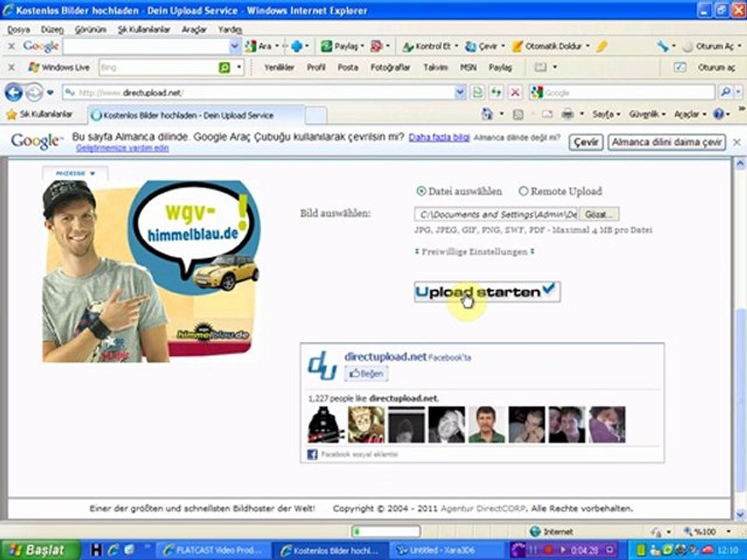747x560 pixels.
Task: Click the Print icon in the command bar
Action: pos(567,114)
